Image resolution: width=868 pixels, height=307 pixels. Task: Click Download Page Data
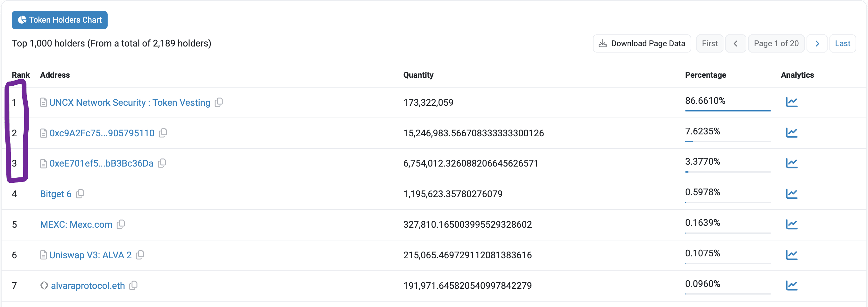(642, 44)
